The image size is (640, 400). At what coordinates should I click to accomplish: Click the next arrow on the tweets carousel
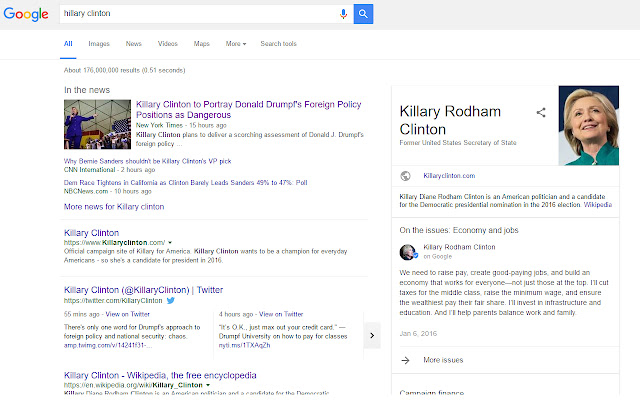(x=372, y=336)
